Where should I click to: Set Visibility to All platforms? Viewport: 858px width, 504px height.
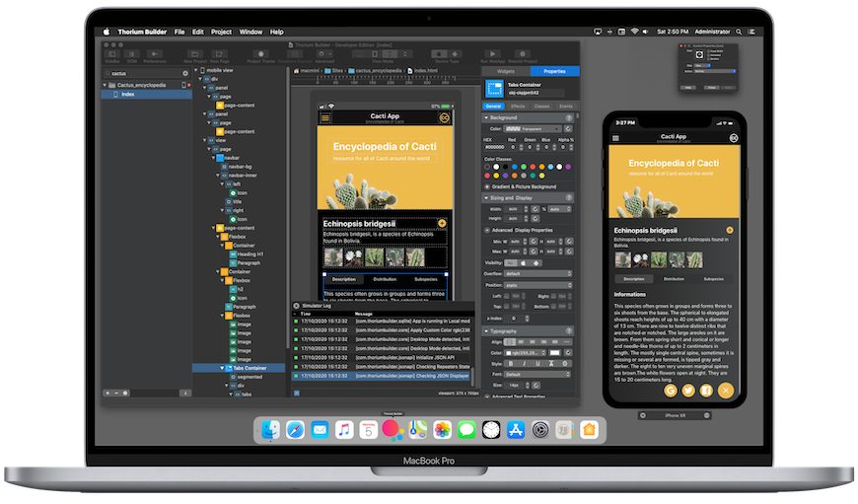pyautogui.click(x=511, y=263)
